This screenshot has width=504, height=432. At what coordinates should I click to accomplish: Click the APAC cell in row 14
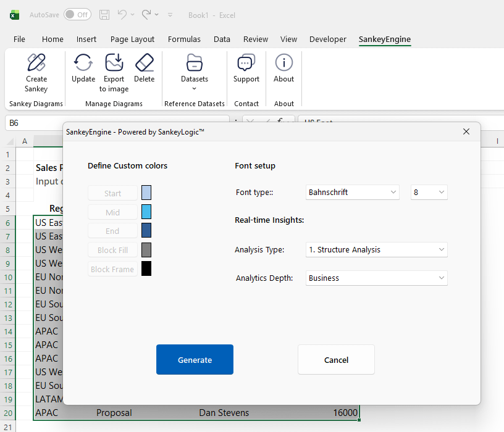pos(46,331)
